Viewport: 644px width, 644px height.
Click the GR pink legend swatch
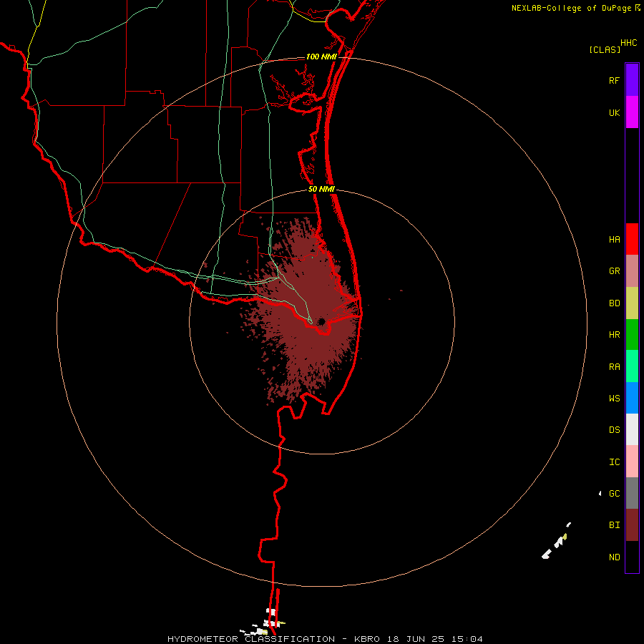(x=632, y=271)
